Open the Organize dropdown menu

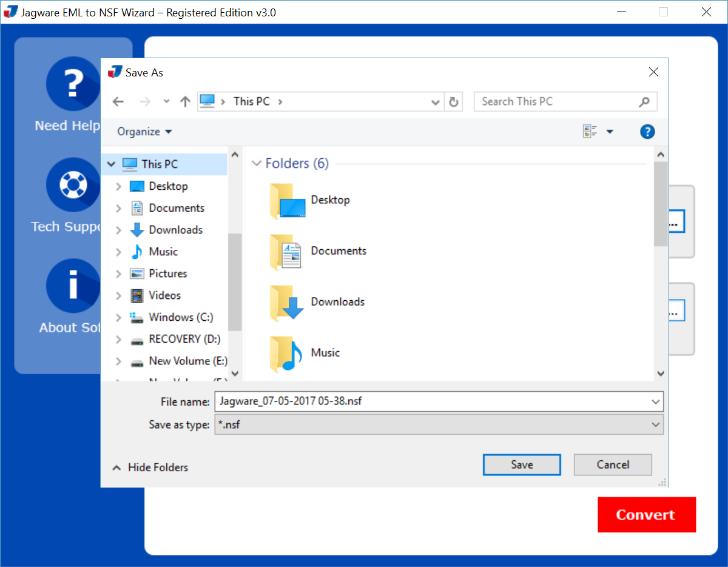144,132
